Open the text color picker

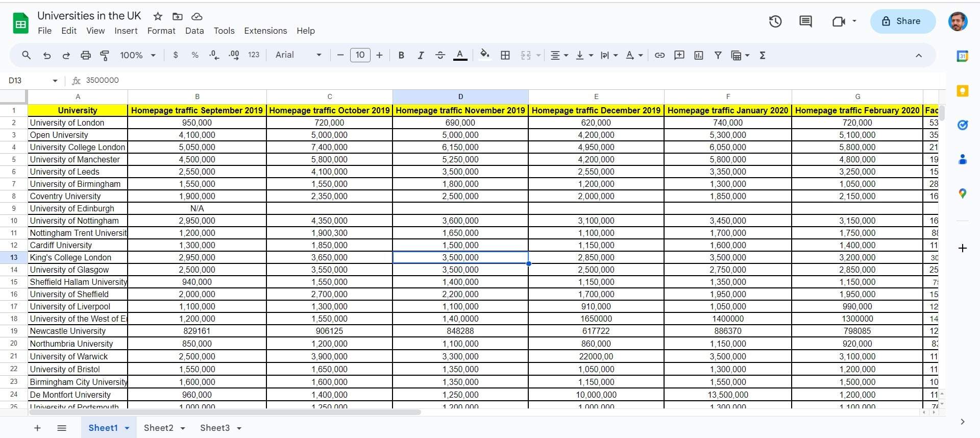pyautogui.click(x=460, y=55)
